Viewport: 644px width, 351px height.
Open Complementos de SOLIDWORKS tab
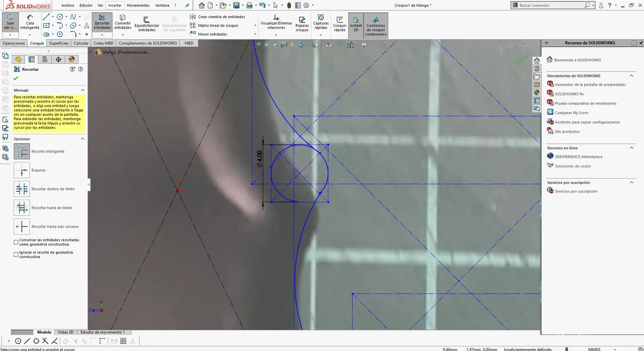[x=148, y=43]
